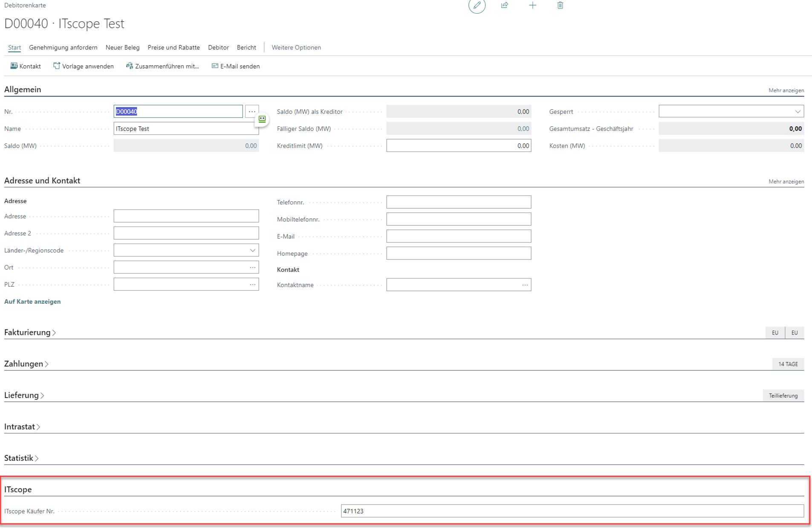
Task: Click the Kontaktname lookup ellipsis
Action: click(525, 285)
